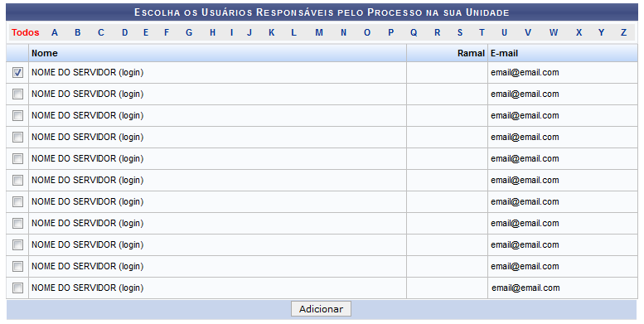Click the Adicionar button
Screen dimensions: 644x324
coord(322,309)
